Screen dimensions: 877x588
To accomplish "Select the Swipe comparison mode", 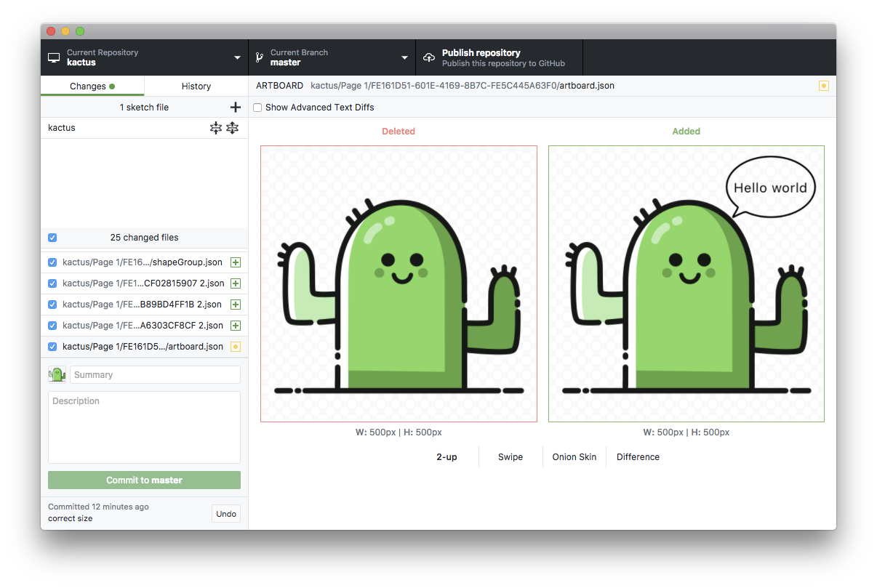I will tap(510, 457).
